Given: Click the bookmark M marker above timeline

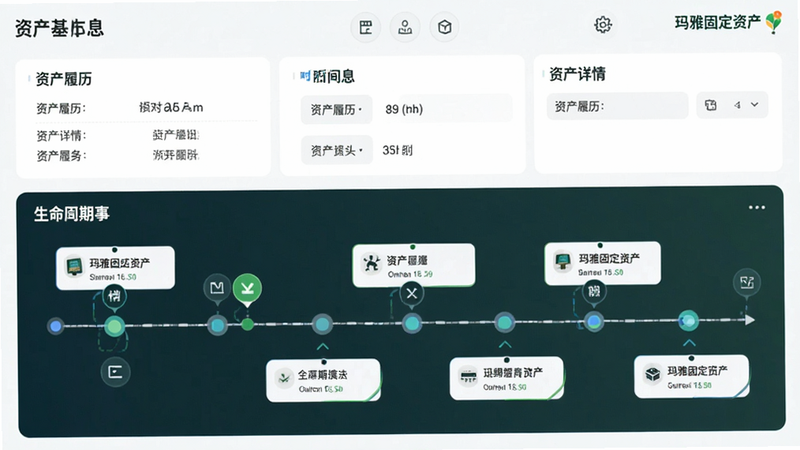Looking at the screenshot, I should (217, 288).
